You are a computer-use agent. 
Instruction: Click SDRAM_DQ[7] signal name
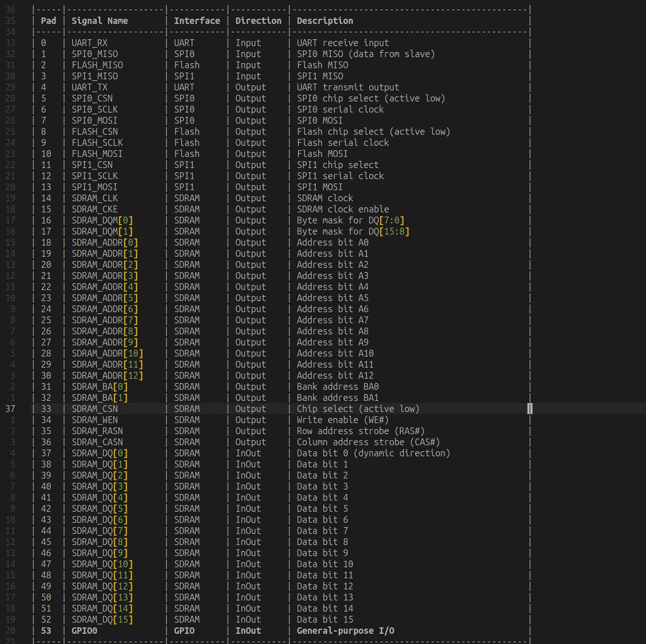point(100,531)
